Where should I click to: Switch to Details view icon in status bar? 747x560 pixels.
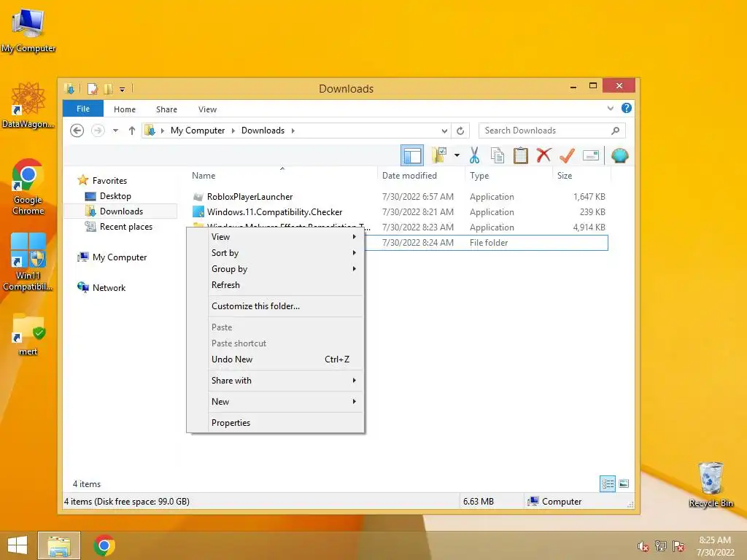[x=608, y=484]
